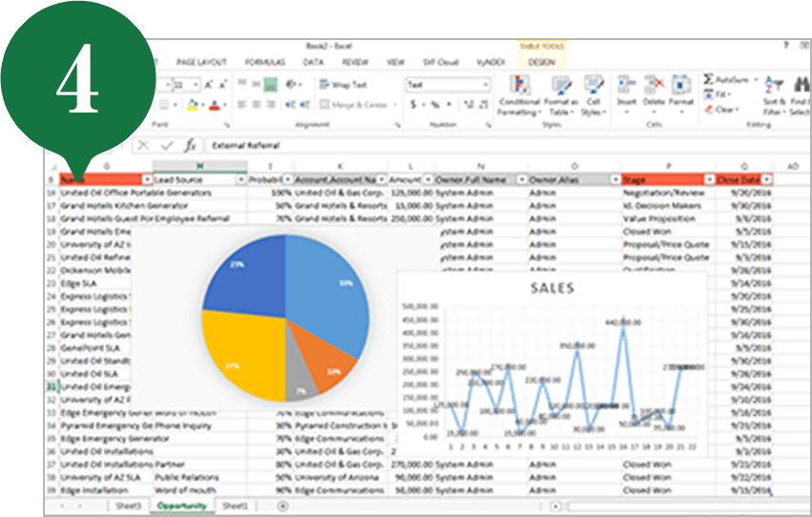
Task: Select Middle Align icon
Action: pyautogui.click(x=256, y=83)
